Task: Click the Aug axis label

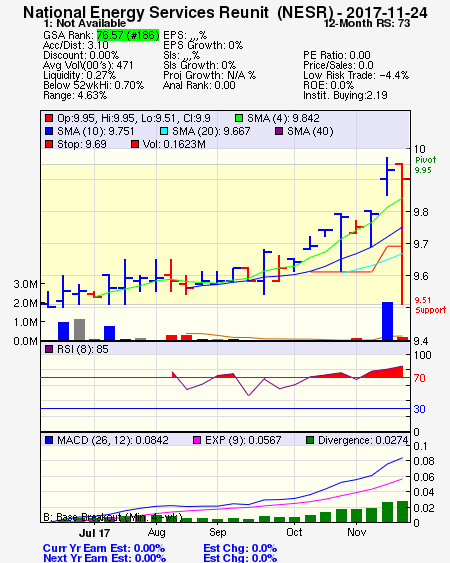Action: (x=157, y=532)
